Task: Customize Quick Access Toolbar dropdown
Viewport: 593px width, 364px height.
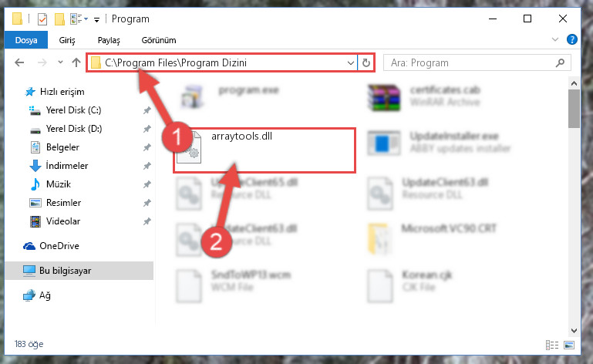Action: point(97,20)
